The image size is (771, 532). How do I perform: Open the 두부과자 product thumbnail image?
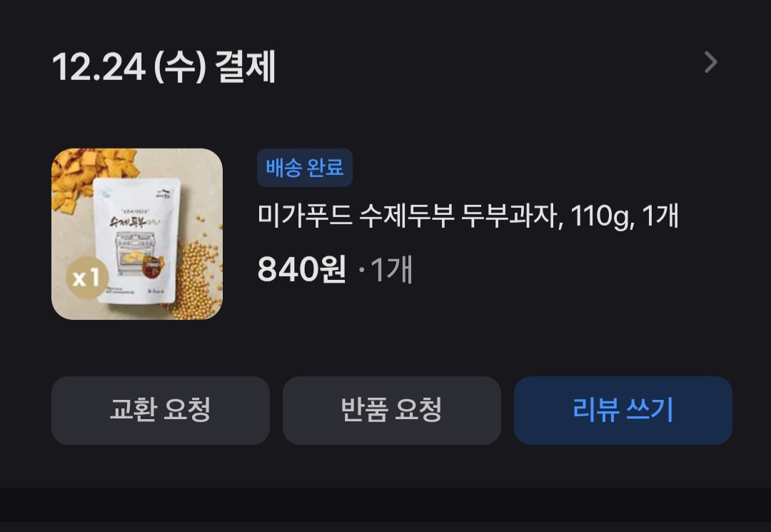point(137,234)
